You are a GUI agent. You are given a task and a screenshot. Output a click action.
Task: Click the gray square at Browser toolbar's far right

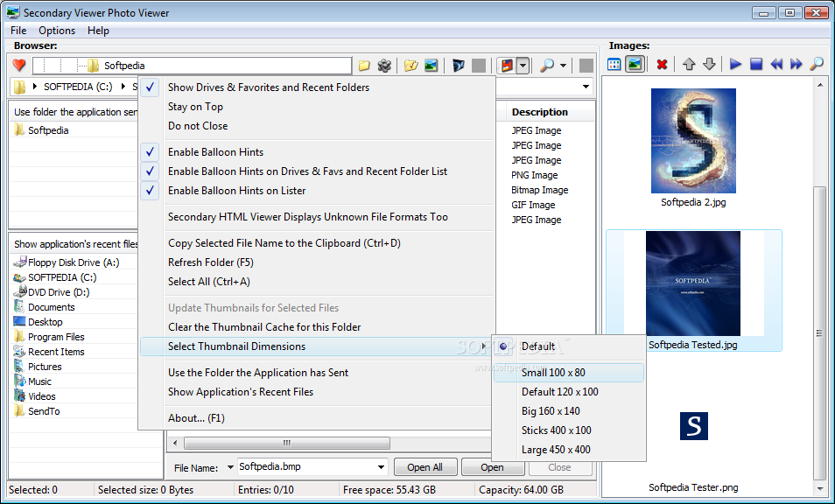coord(586,66)
